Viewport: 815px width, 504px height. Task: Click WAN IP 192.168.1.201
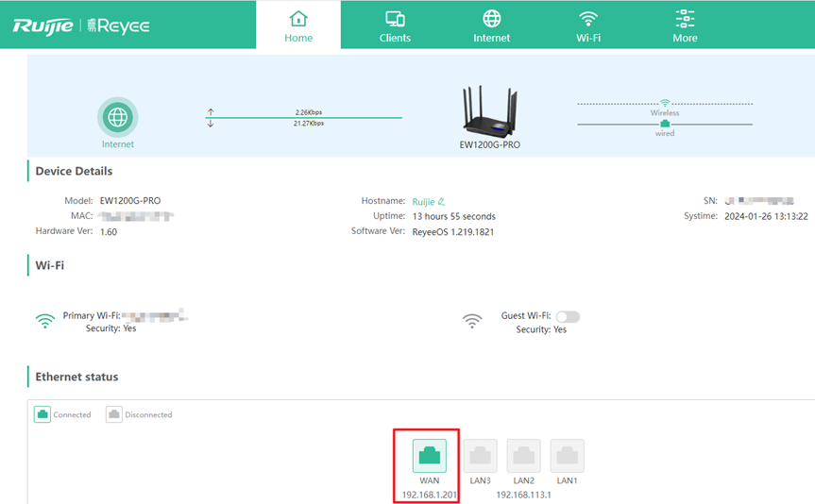(x=430, y=495)
